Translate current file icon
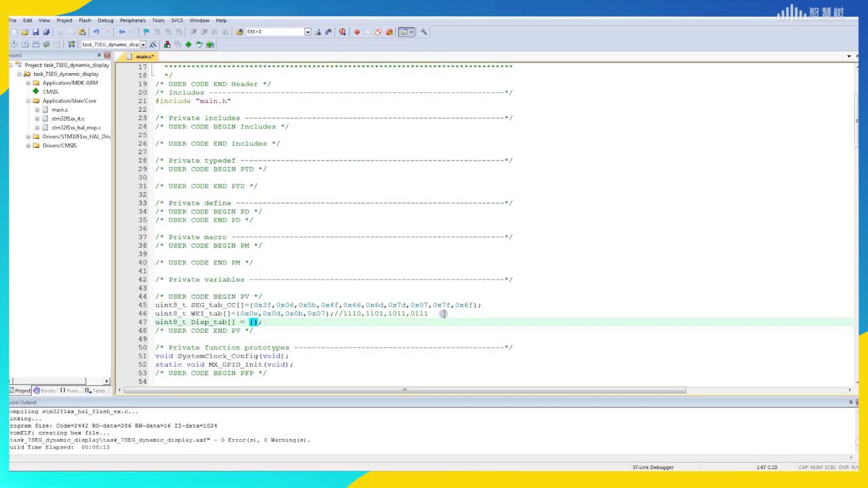This screenshot has height=488, width=868. coord(14,44)
